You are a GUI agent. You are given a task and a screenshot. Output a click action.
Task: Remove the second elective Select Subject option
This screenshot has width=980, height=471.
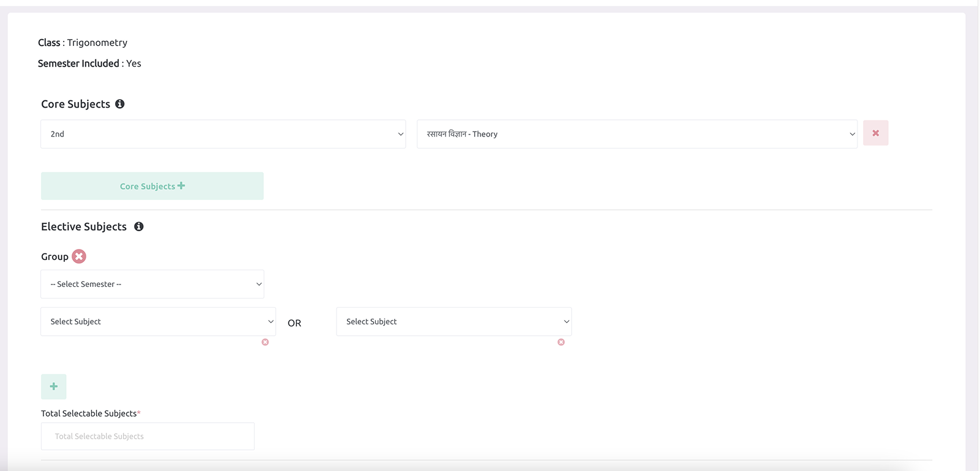click(561, 342)
